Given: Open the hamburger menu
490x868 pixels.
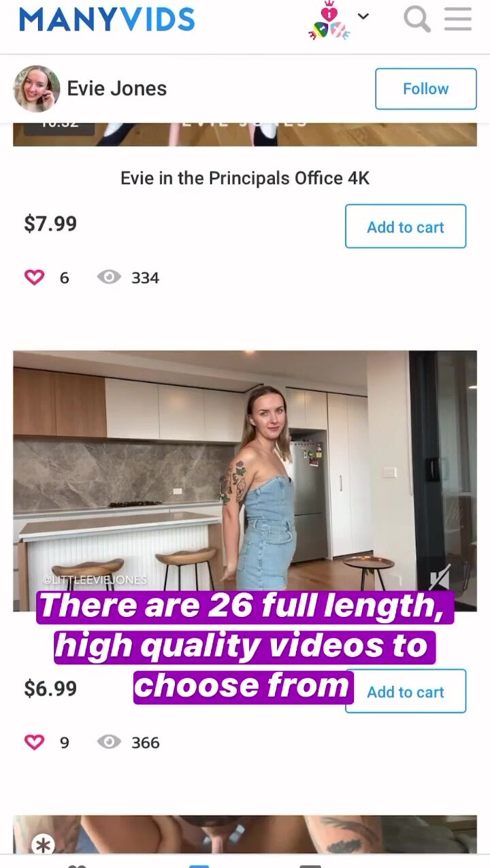Looking at the screenshot, I should pyautogui.click(x=458, y=19).
